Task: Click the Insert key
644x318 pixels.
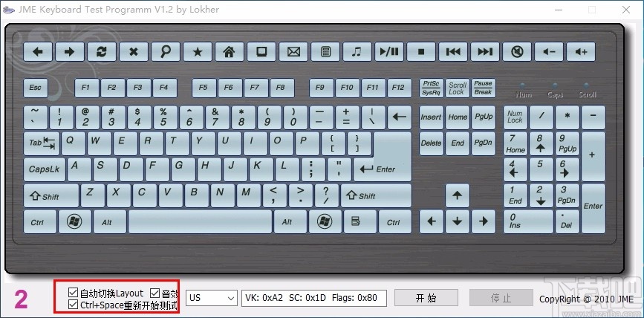Action: point(431,117)
